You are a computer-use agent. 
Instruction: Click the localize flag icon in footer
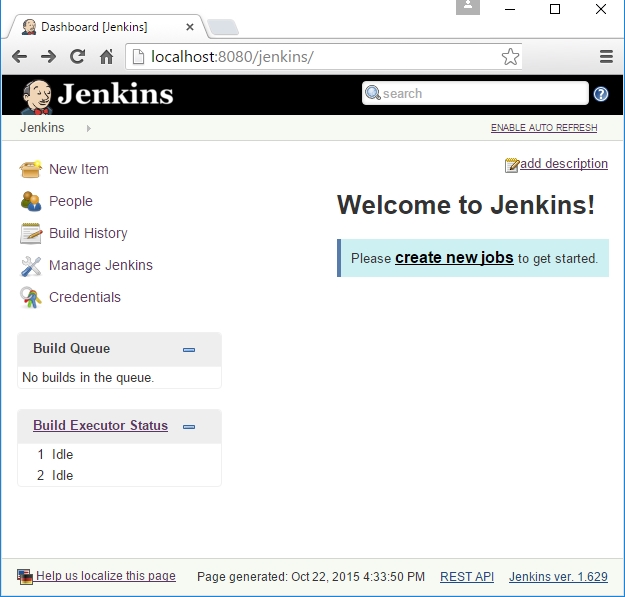[x=25, y=577]
